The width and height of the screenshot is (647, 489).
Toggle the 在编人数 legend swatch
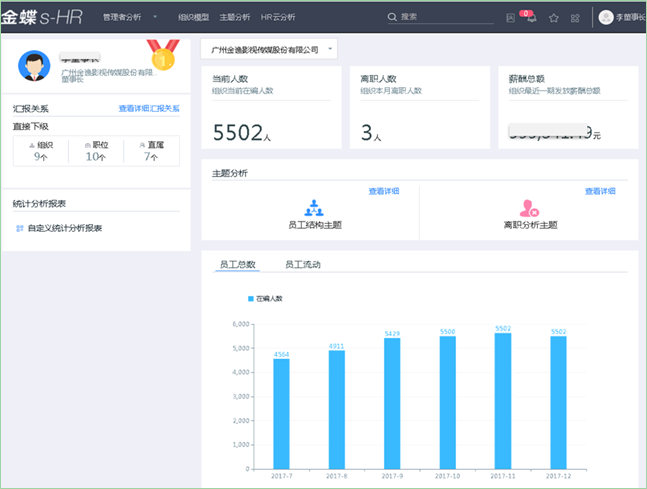[250, 298]
